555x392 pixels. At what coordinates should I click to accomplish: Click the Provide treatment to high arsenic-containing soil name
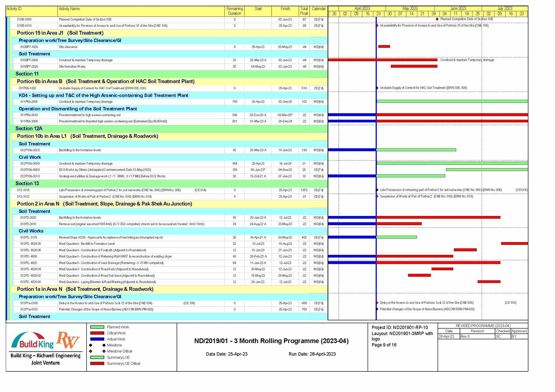pyautogui.click(x=89, y=115)
